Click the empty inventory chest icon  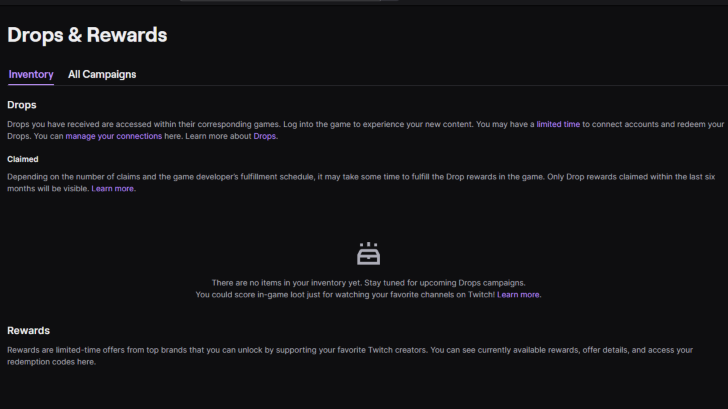point(368,253)
